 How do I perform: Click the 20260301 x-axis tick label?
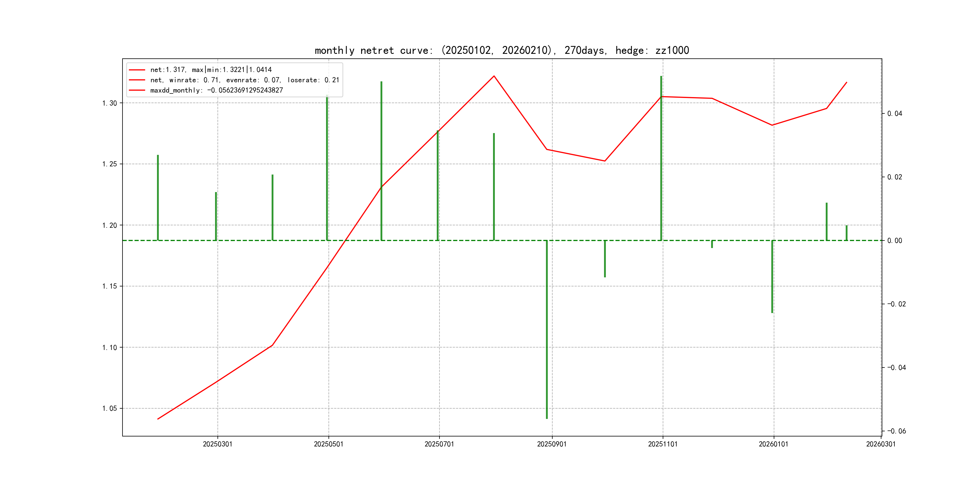click(x=881, y=444)
